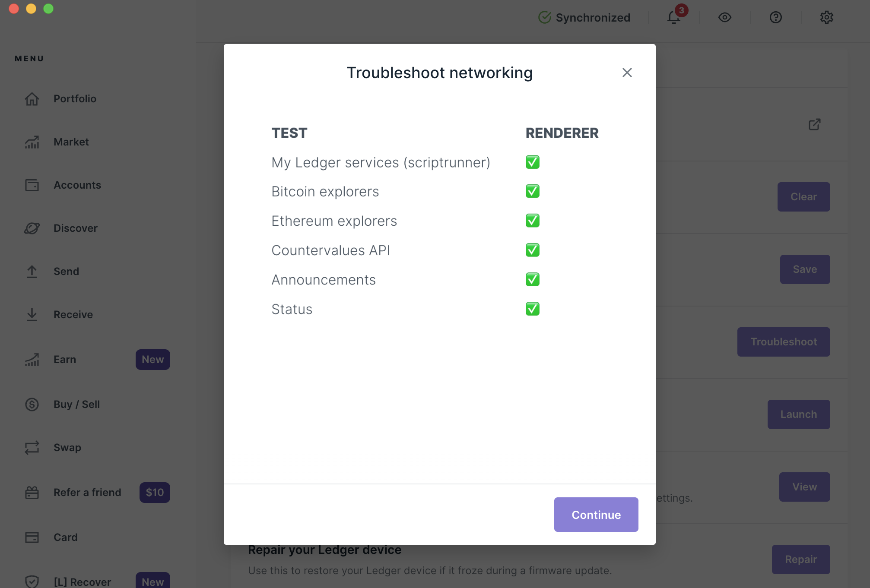Select Market in the sidebar menu
This screenshot has height=588, width=870.
pyautogui.click(x=71, y=142)
